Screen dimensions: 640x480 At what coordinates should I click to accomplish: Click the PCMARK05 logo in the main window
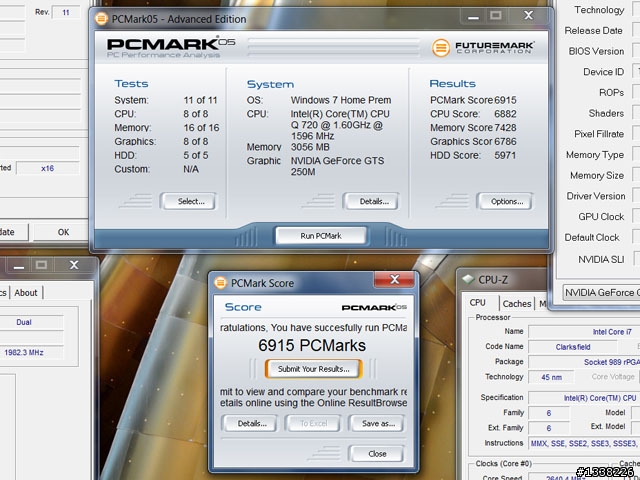(x=171, y=47)
